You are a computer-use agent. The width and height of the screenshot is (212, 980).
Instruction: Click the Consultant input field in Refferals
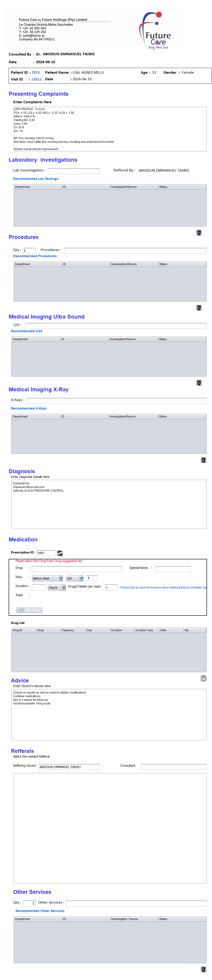coord(173,766)
